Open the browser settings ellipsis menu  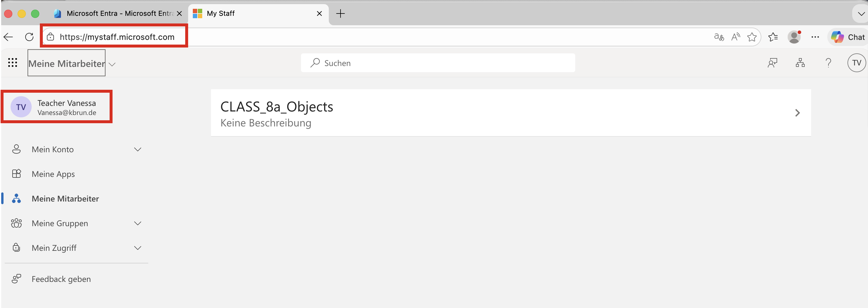(x=815, y=37)
